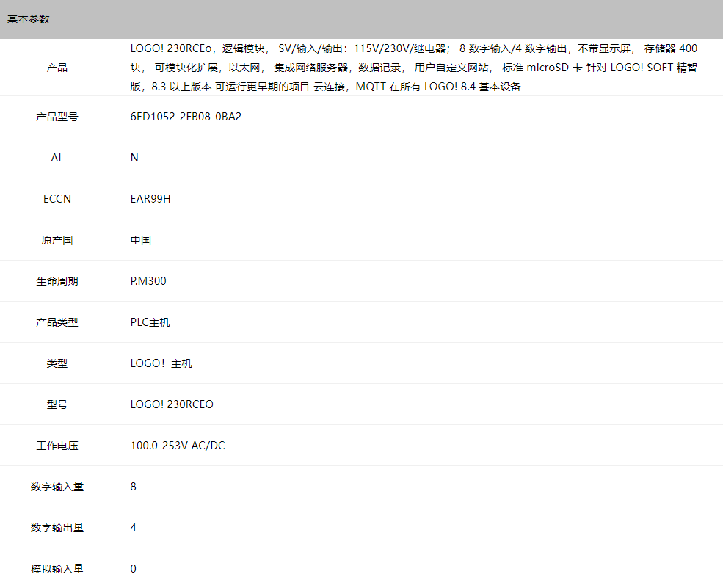Select the 工作电压 label cell

pyautogui.click(x=57, y=446)
